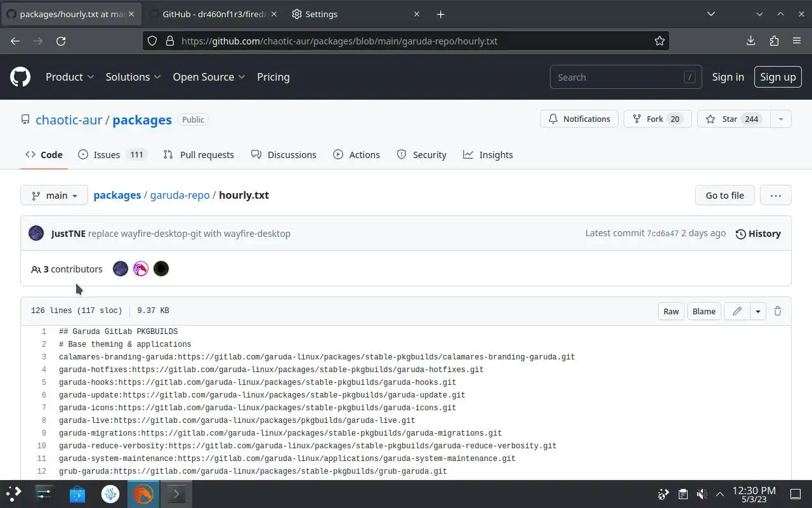Open the chaotic-aur owner link
Screen dimensions: 812x508
(x=69, y=119)
